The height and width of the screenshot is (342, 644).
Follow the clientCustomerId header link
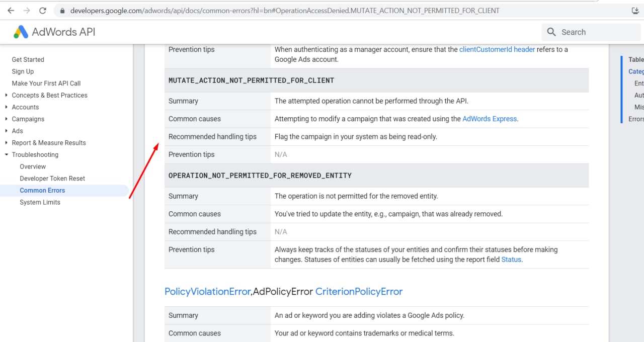(x=497, y=49)
